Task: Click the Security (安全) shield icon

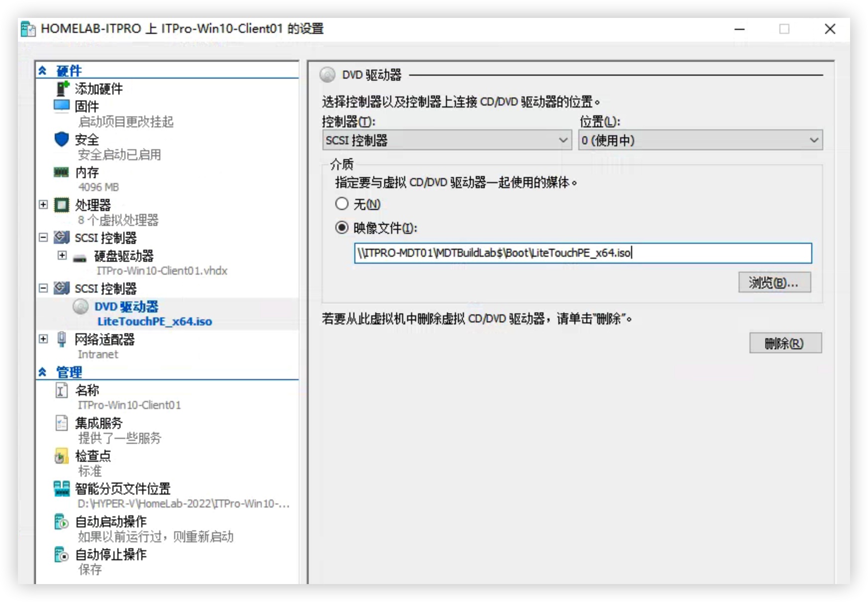Action: pyautogui.click(x=61, y=139)
